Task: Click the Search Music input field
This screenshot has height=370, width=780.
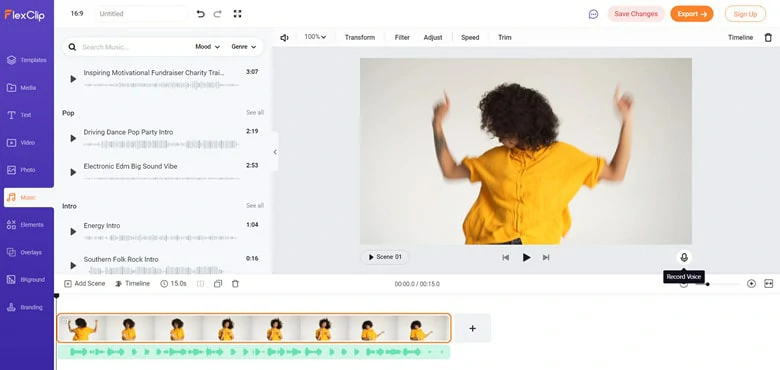Action: [x=134, y=47]
